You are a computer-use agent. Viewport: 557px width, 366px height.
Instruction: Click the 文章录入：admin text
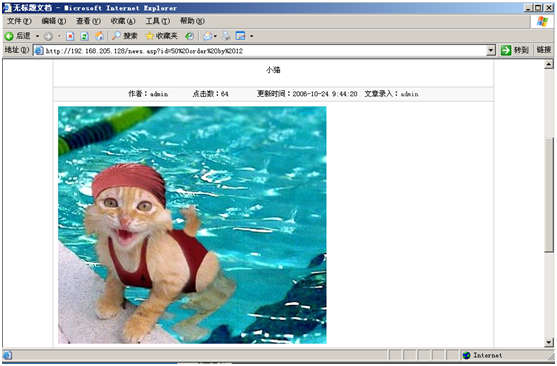click(x=391, y=94)
